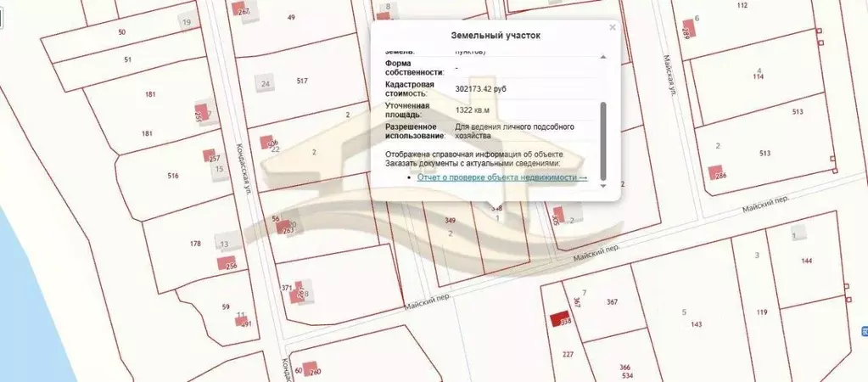This screenshot has width=868, height=382.
Task: Click the Для ведения личного подсобного хозяйства text
Action: [514, 131]
